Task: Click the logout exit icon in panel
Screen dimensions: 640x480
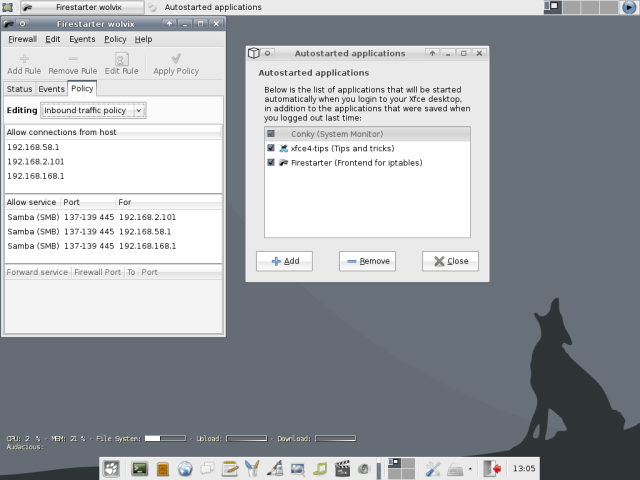Action: tap(492, 468)
